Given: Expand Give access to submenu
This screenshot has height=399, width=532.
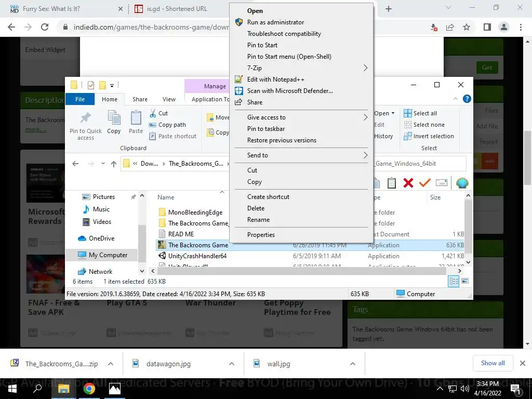Looking at the screenshot, I should click(x=302, y=117).
